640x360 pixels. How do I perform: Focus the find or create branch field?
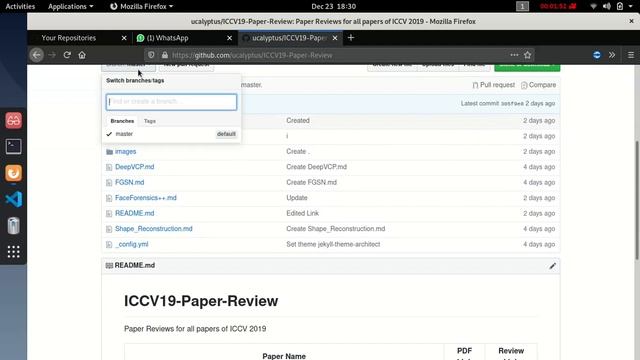[171, 102]
